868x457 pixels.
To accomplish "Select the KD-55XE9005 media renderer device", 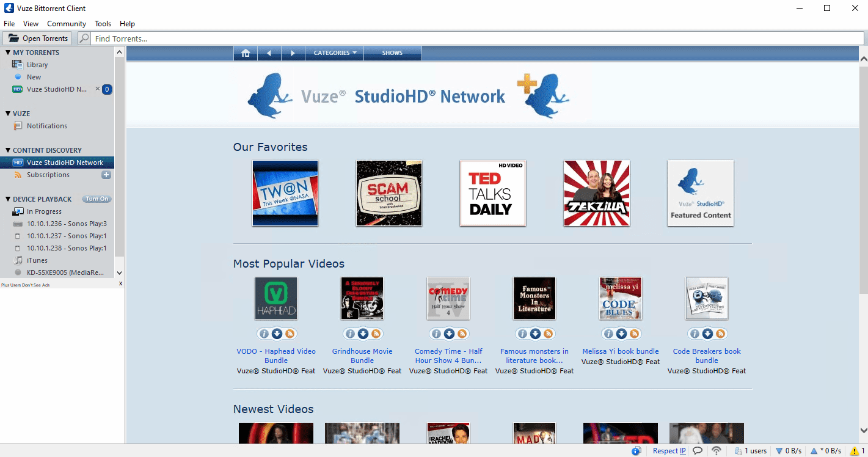I will click(57, 272).
